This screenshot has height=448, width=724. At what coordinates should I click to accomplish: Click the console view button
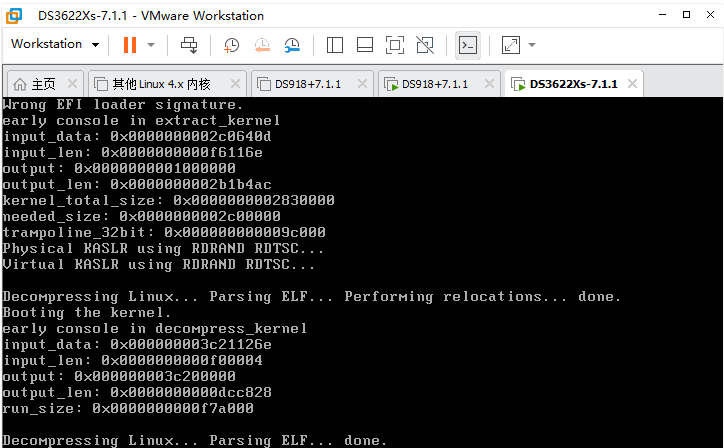click(467, 45)
